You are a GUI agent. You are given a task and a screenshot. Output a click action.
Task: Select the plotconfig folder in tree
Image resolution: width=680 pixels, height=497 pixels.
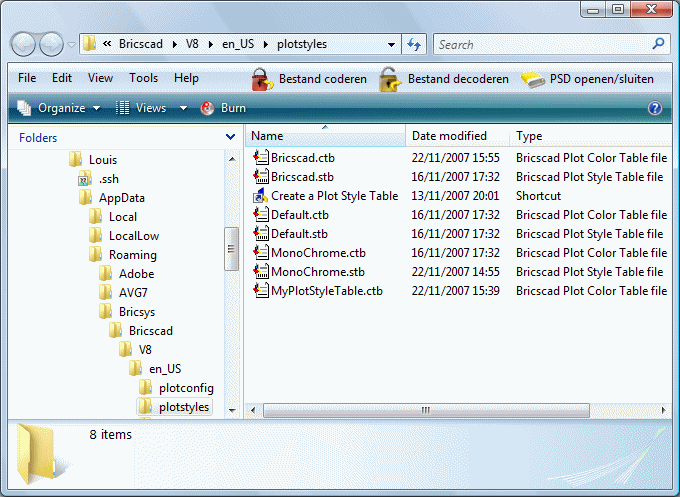pos(186,388)
